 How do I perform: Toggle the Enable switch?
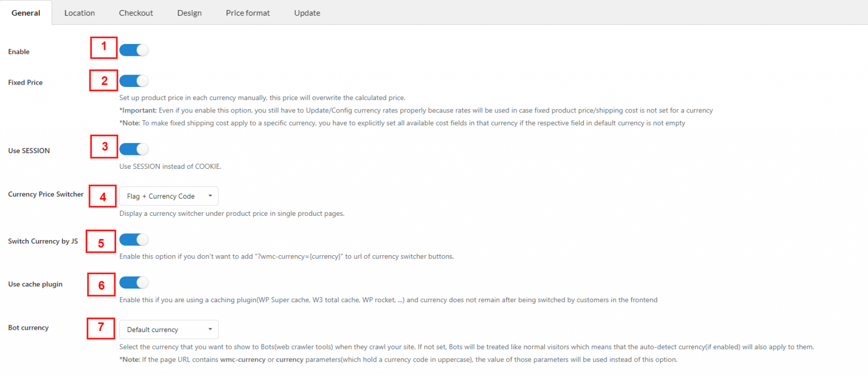pyautogui.click(x=134, y=50)
